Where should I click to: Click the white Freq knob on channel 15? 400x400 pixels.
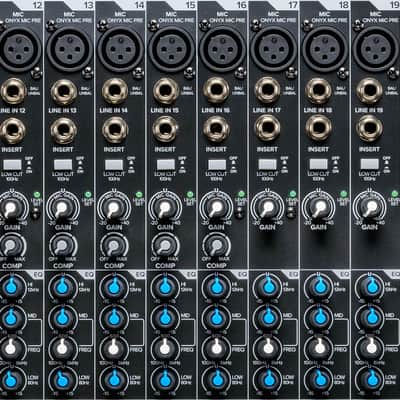[x=165, y=348]
